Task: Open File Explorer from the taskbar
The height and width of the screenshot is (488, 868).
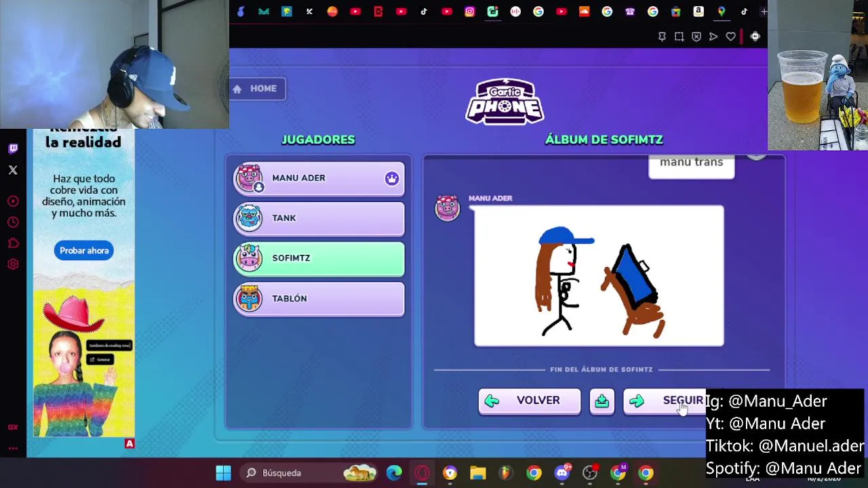Action: pyautogui.click(x=478, y=473)
